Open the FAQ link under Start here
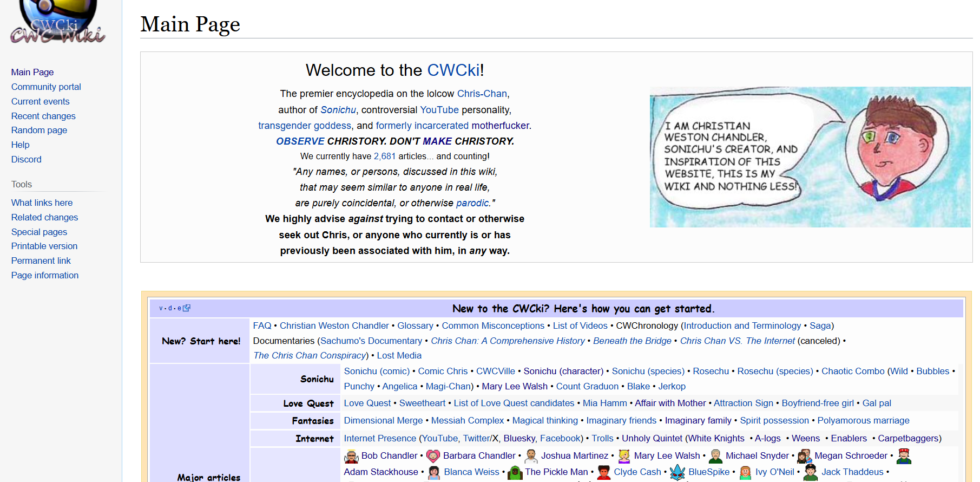The image size is (980, 482). pyautogui.click(x=262, y=325)
